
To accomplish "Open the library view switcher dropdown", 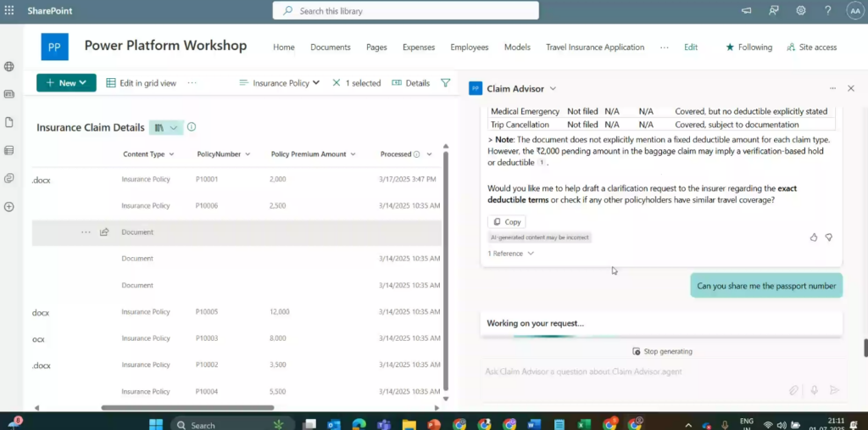I will tap(165, 127).
